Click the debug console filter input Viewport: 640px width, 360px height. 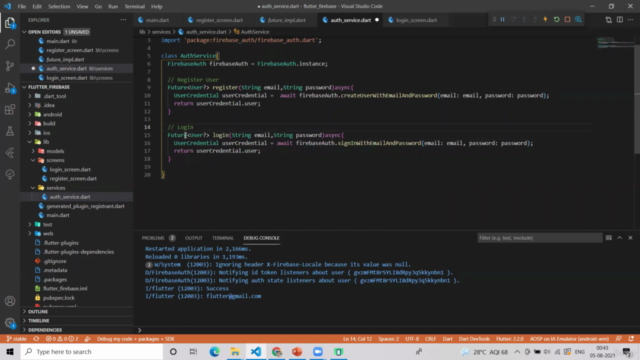540,238
